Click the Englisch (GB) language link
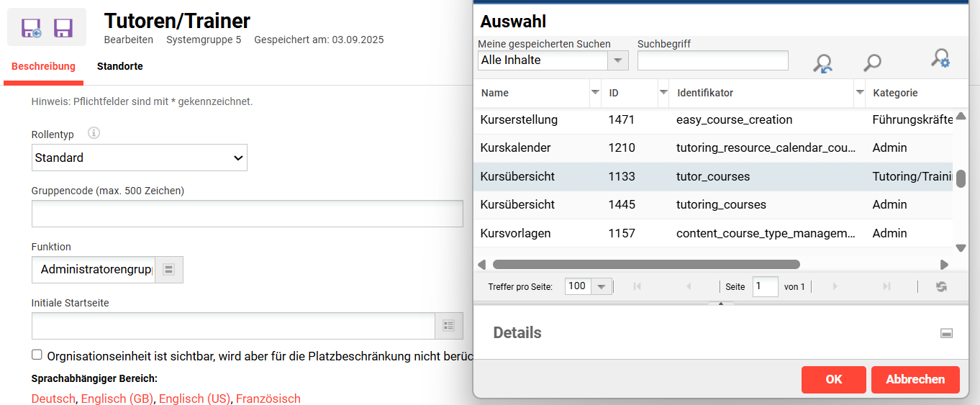The image size is (980, 405). [x=117, y=399]
